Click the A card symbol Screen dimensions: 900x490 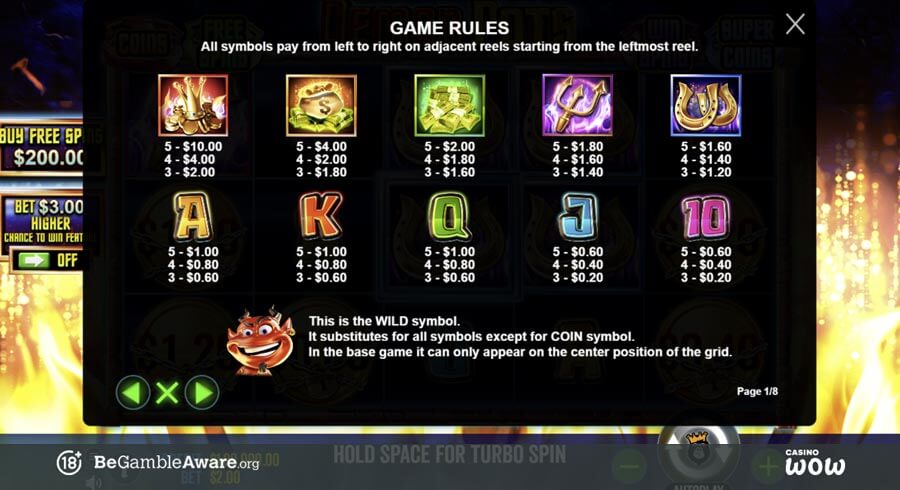pyautogui.click(x=193, y=216)
